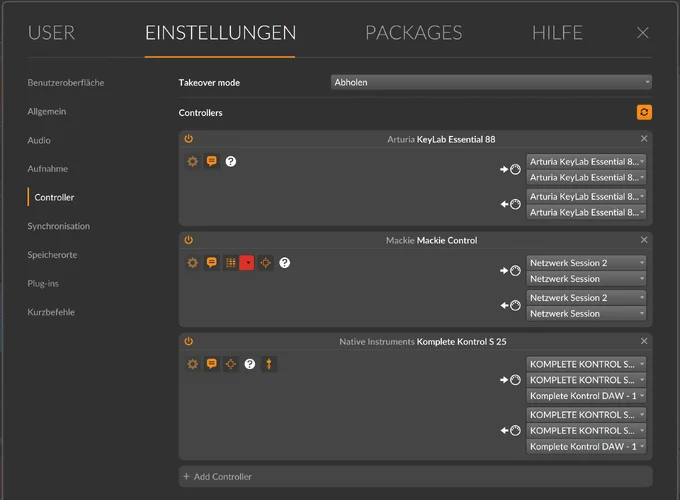This screenshot has width=680, height=500.
Task: Go to the Kurzbefehle settings page
Action: pyautogui.click(x=51, y=312)
